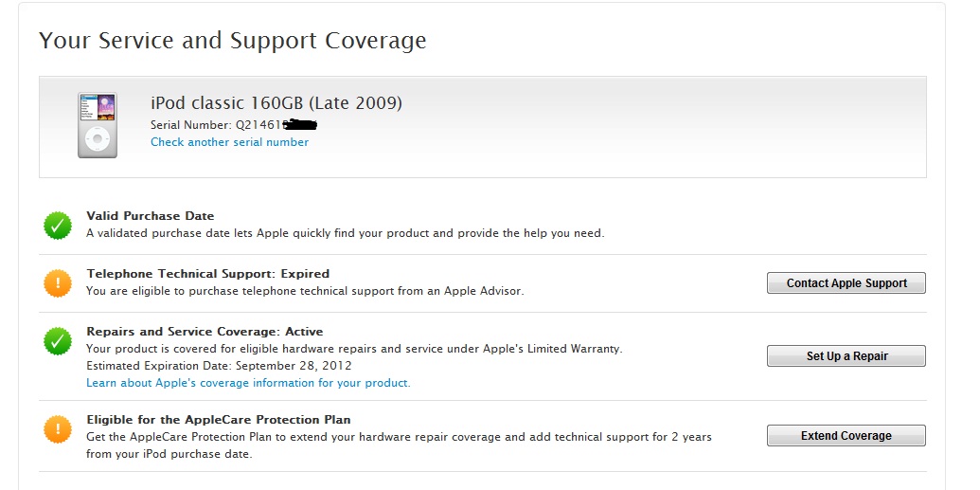
Task: Open Learn about Apple's coverage information link
Action: 248,383
